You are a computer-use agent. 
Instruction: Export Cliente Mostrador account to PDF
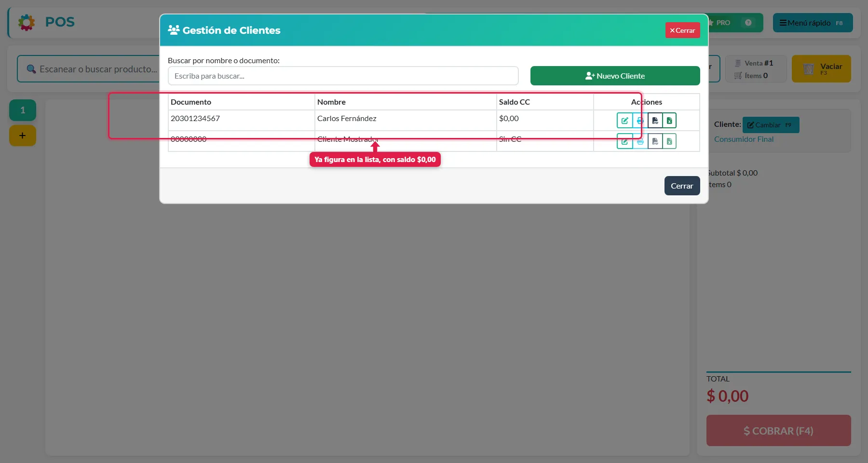pos(655,141)
